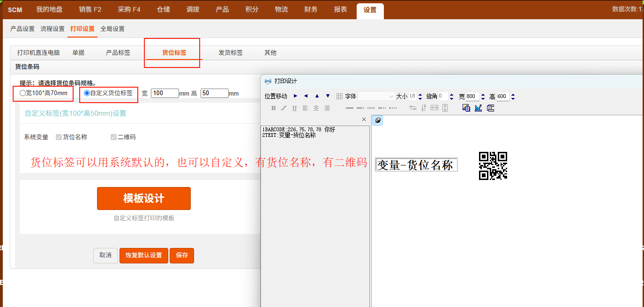Image resolution: width=644 pixels, height=307 pixels.
Task: Click the picture insert icon in designer toolbar
Action: [x=466, y=108]
